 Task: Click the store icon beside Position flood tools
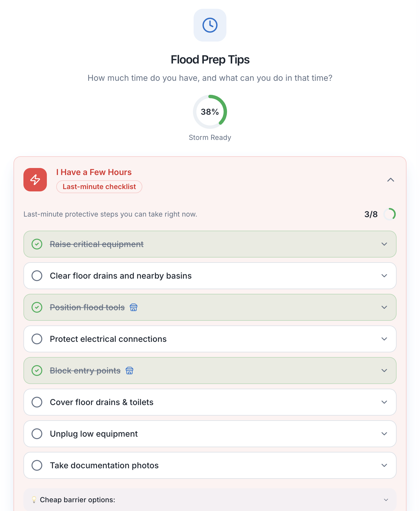134,307
